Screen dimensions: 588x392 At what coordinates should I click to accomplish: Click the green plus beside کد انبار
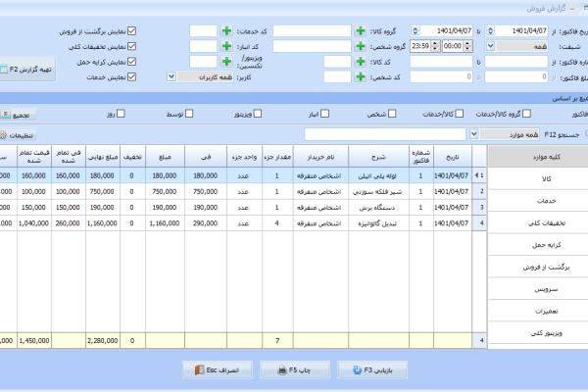pos(226,46)
